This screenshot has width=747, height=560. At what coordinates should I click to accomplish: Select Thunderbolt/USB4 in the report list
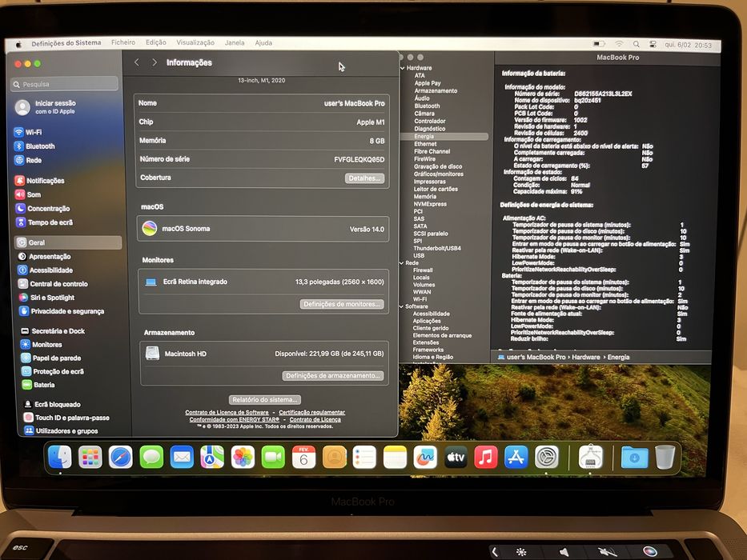pyautogui.click(x=437, y=248)
